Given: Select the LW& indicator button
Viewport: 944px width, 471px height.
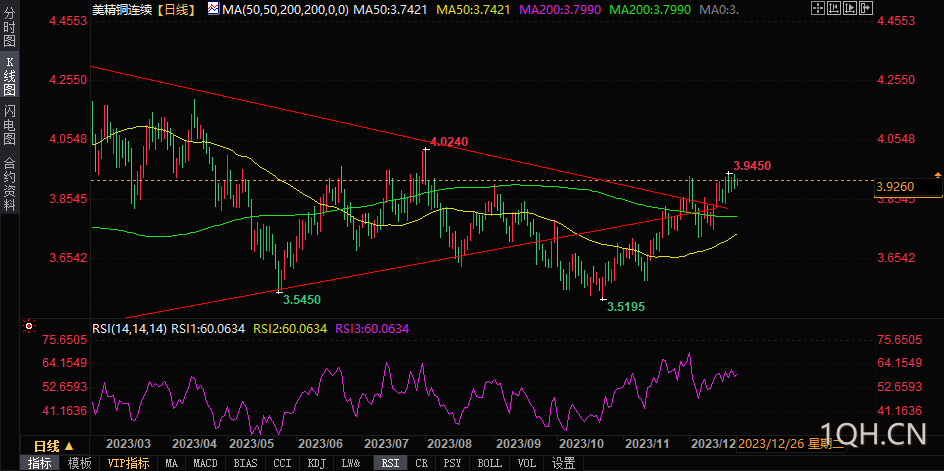Looking at the screenshot, I should click(351, 463).
